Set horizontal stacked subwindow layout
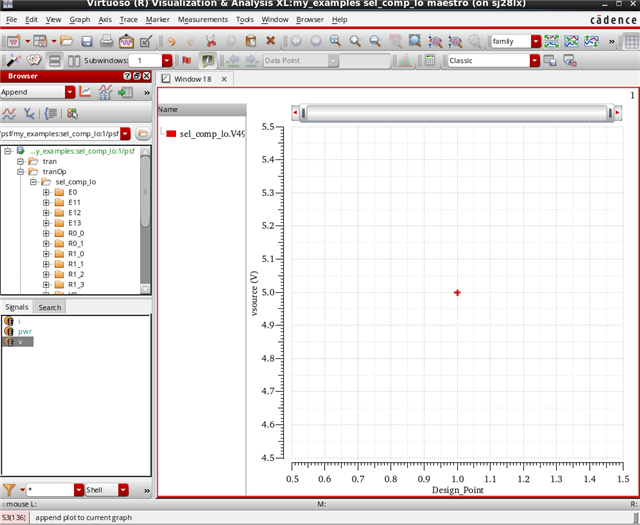Screen dimensions: 640x525 click(54, 61)
